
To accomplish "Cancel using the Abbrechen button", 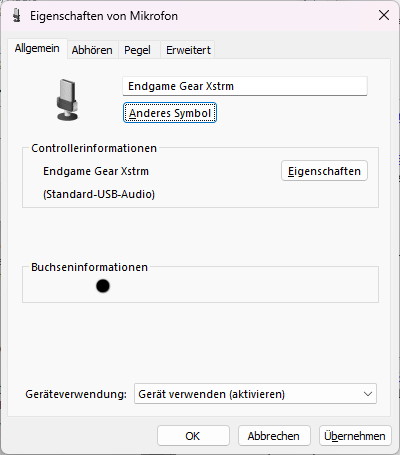I will [274, 436].
